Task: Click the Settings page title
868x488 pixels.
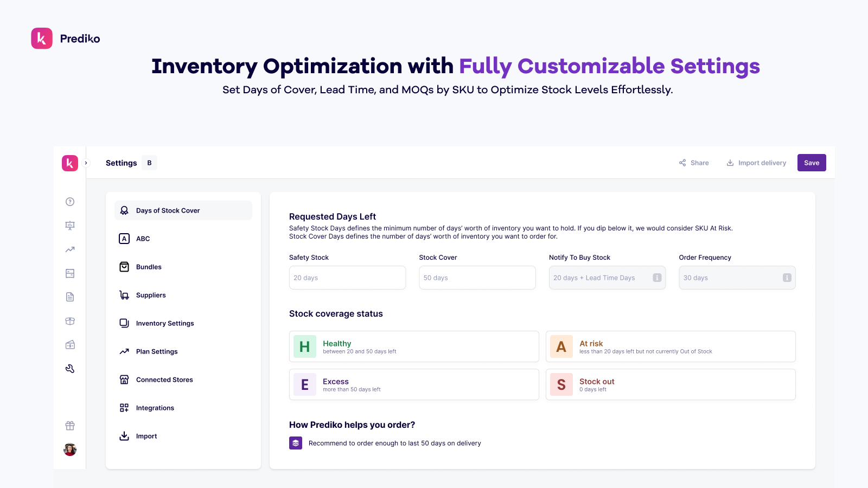Action: (x=122, y=163)
